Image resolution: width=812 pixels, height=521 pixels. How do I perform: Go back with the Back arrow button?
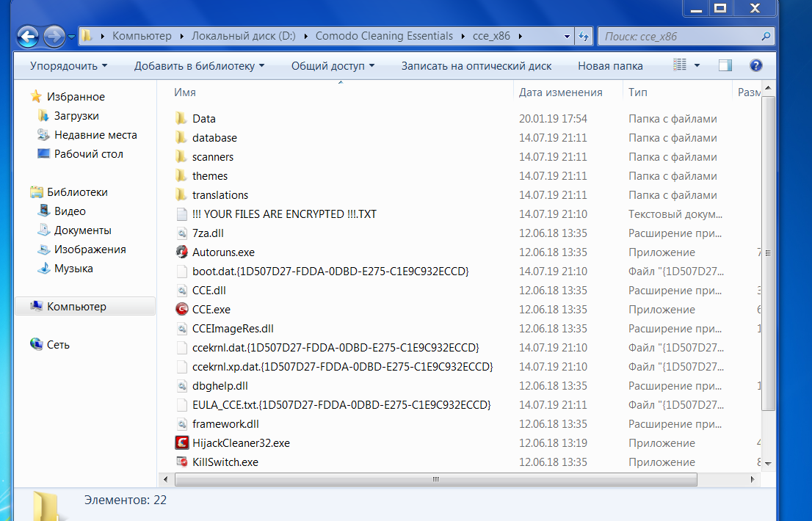tap(28, 36)
